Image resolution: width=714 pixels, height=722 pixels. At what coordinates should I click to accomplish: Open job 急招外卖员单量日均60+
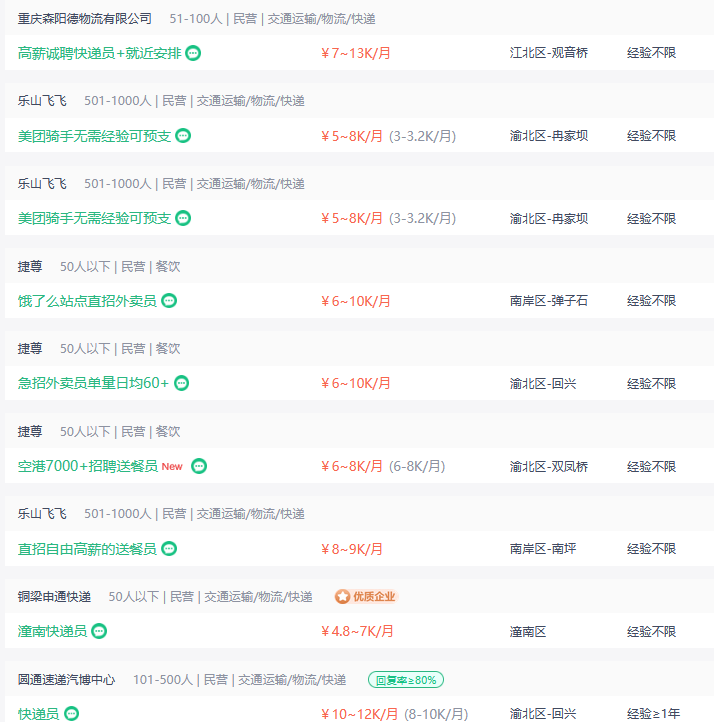pyautogui.click(x=93, y=383)
